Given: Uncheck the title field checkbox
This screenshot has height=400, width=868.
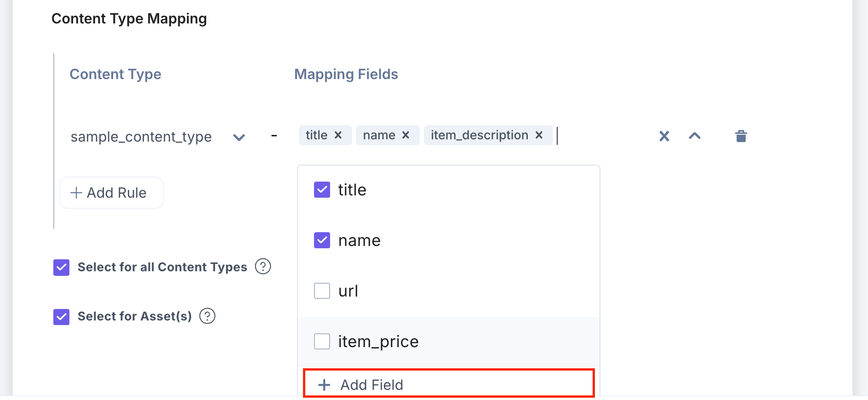Looking at the screenshot, I should click(322, 190).
